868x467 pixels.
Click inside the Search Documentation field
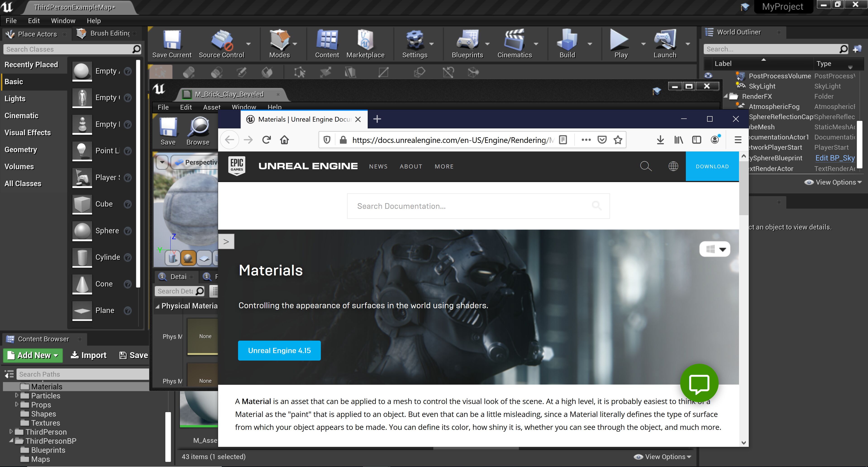click(478, 206)
